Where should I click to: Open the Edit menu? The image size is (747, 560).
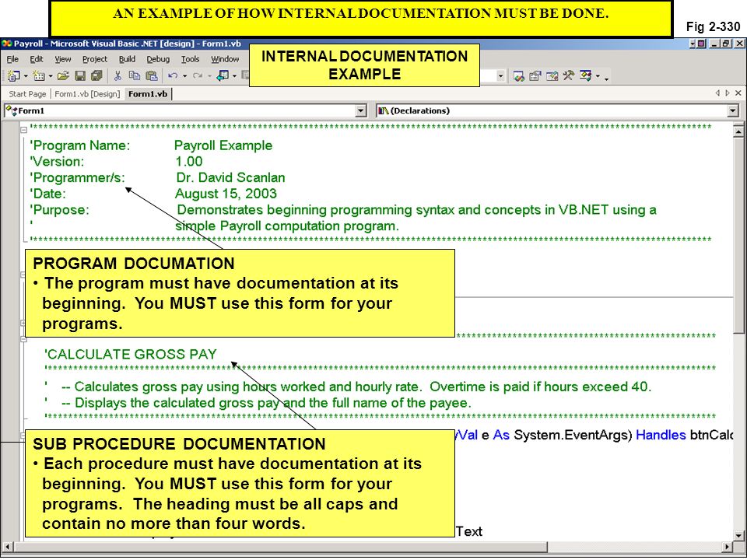tap(37, 59)
